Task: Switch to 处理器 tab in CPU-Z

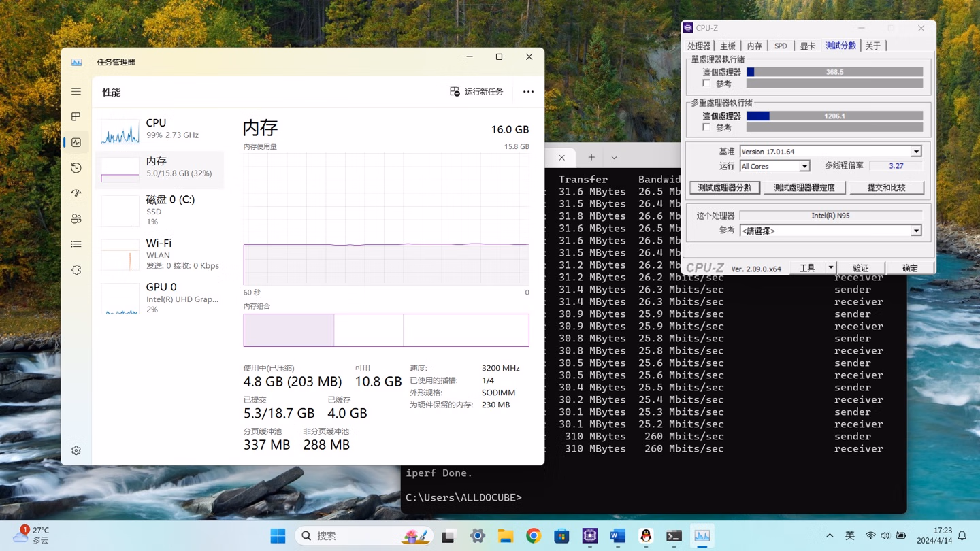Action: pos(699,46)
